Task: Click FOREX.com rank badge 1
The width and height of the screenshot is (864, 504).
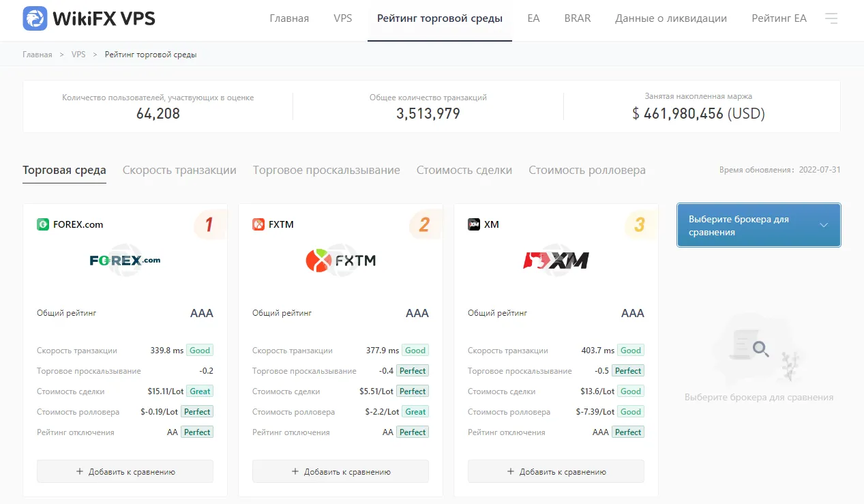Action: click(209, 224)
